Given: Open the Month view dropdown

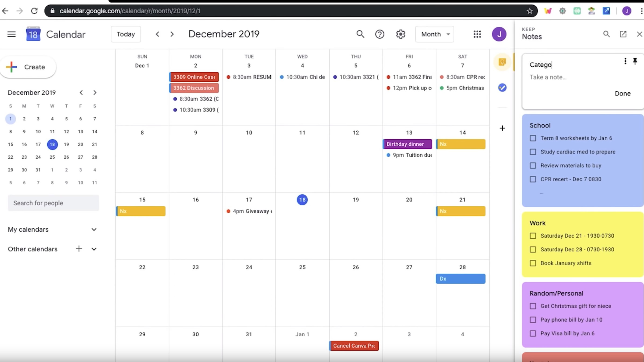Looking at the screenshot, I should [435, 34].
